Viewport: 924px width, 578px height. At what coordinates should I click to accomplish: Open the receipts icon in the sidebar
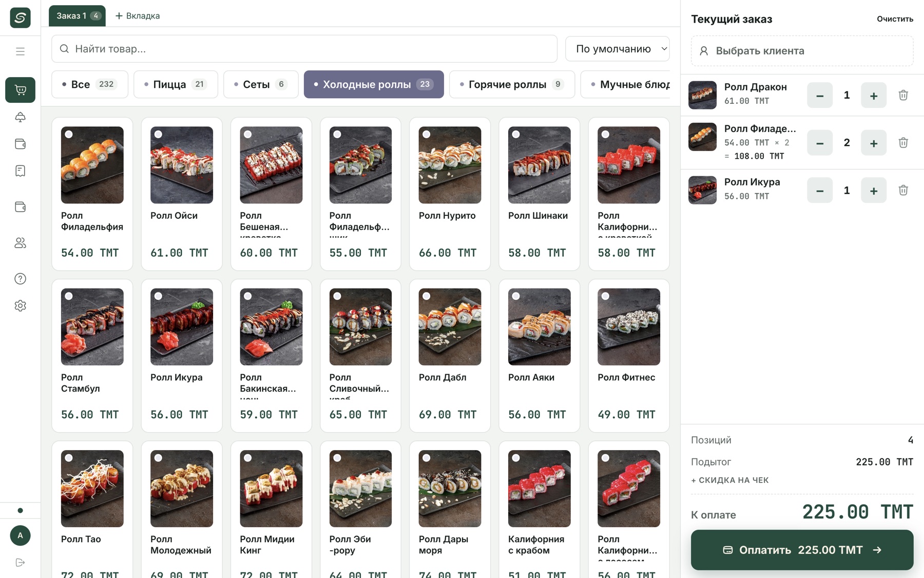click(20, 171)
